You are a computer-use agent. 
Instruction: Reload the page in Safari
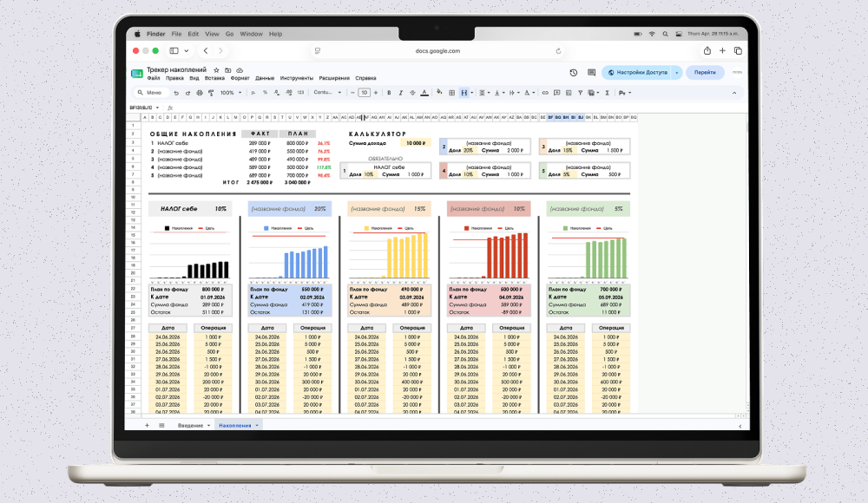(558, 51)
